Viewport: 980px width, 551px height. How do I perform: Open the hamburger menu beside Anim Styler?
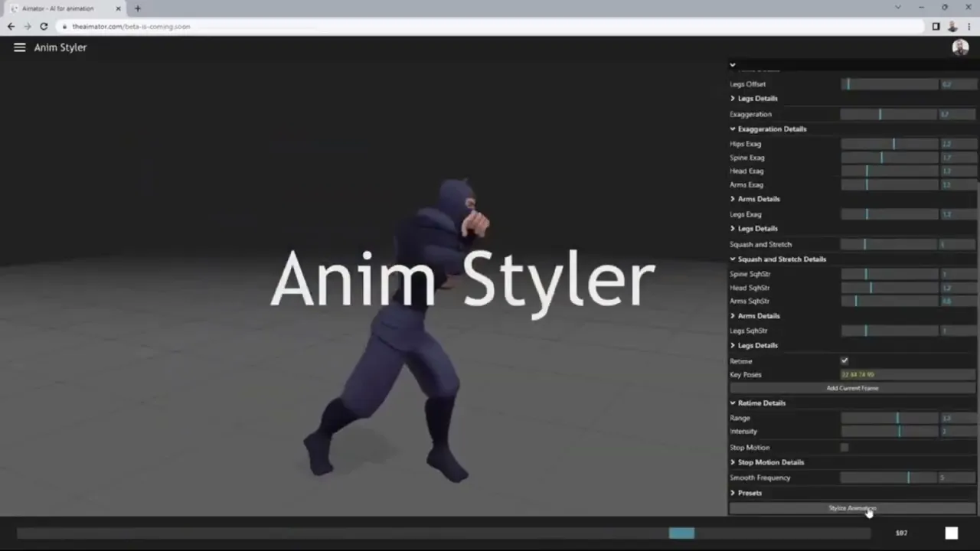(20, 47)
